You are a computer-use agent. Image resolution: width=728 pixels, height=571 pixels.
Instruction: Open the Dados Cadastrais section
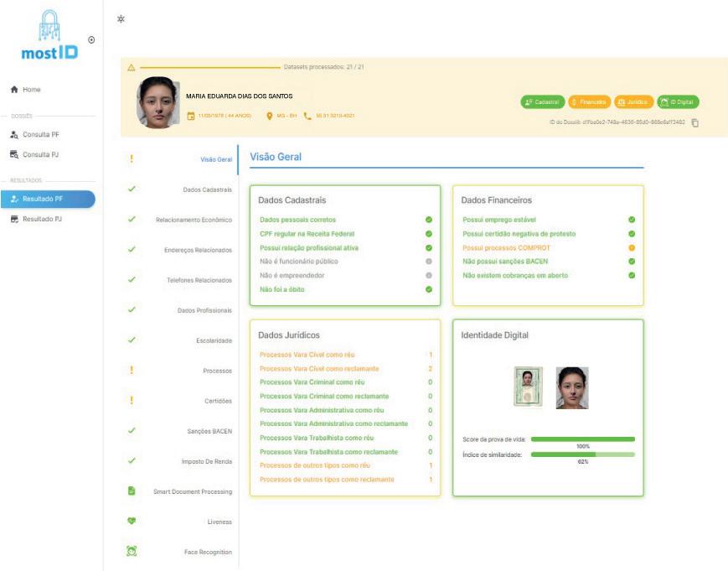[207, 190]
